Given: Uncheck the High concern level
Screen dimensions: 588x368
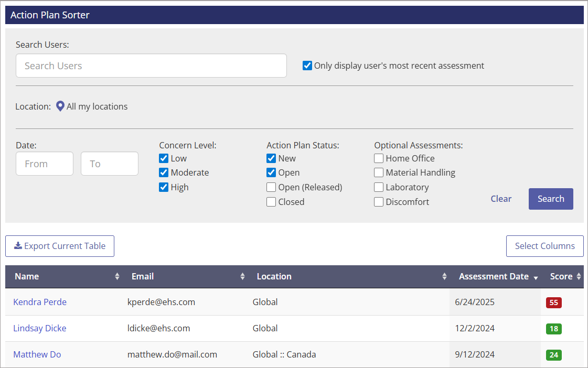Looking at the screenshot, I should coord(164,187).
